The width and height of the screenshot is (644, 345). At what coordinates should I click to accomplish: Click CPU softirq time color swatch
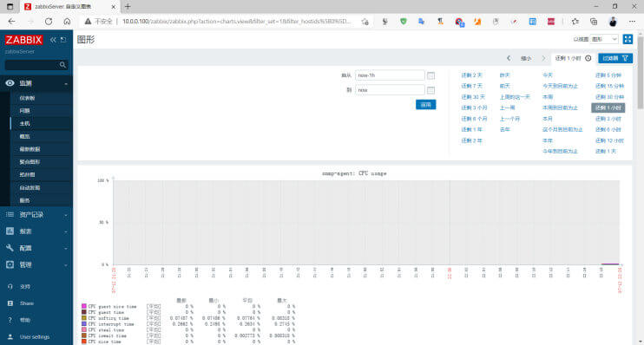coord(84,318)
